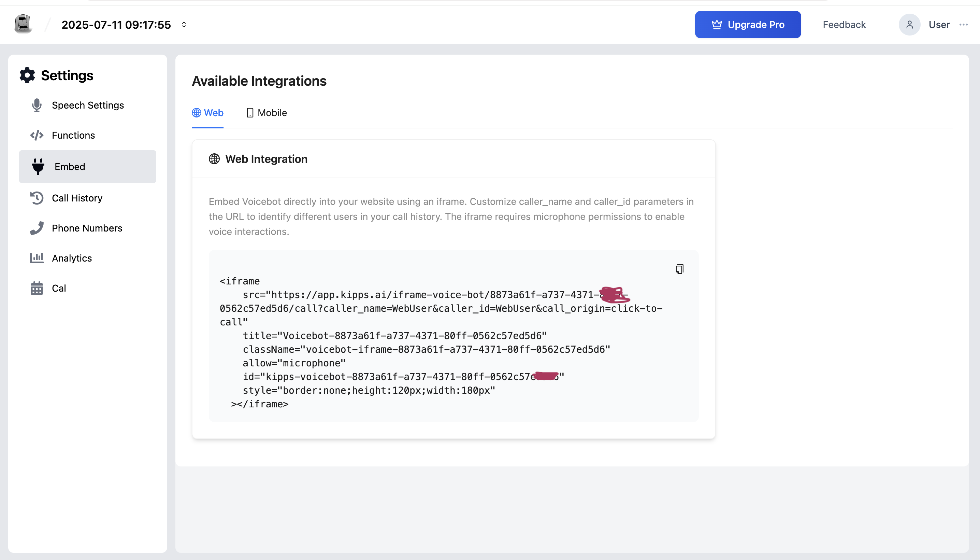Click the Embed plug icon
The width and height of the screenshot is (980, 560).
tap(38, 167)
